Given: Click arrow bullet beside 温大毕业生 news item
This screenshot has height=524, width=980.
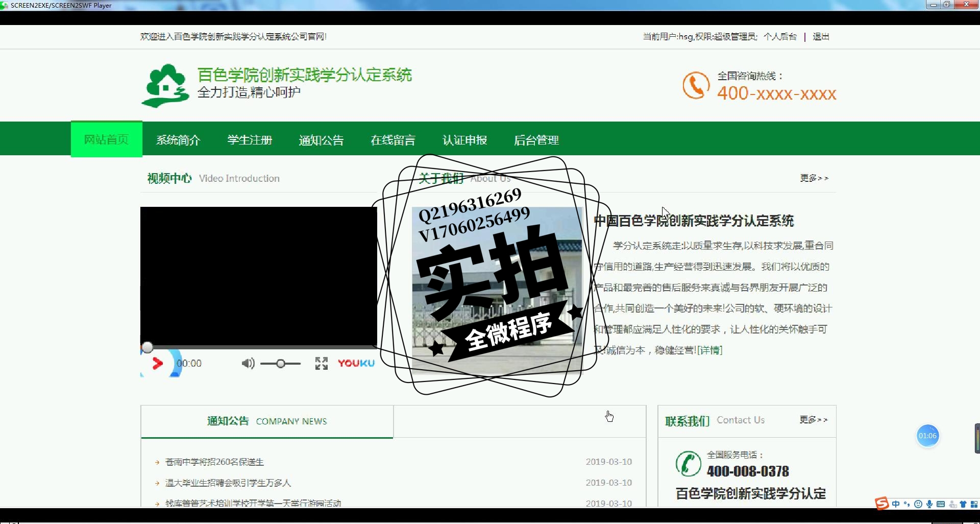Looking at the screenshot, I should coord(157,483).
